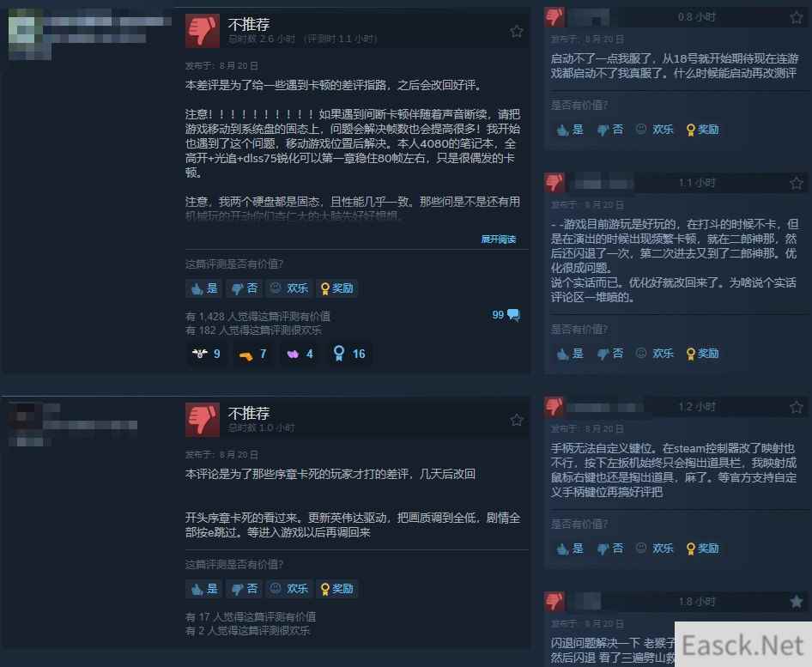Open the 99 comments bubble icon

(x=513, y=315)
